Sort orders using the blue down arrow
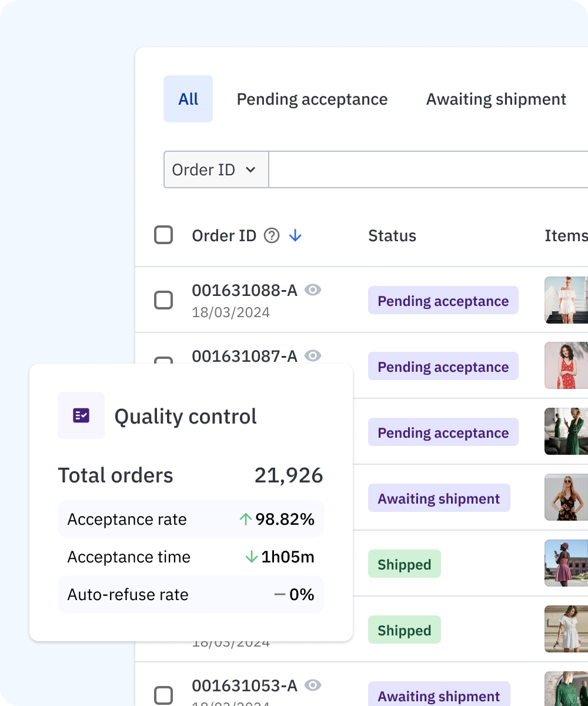This screenshot has width=588, height=706. [295, 236]
